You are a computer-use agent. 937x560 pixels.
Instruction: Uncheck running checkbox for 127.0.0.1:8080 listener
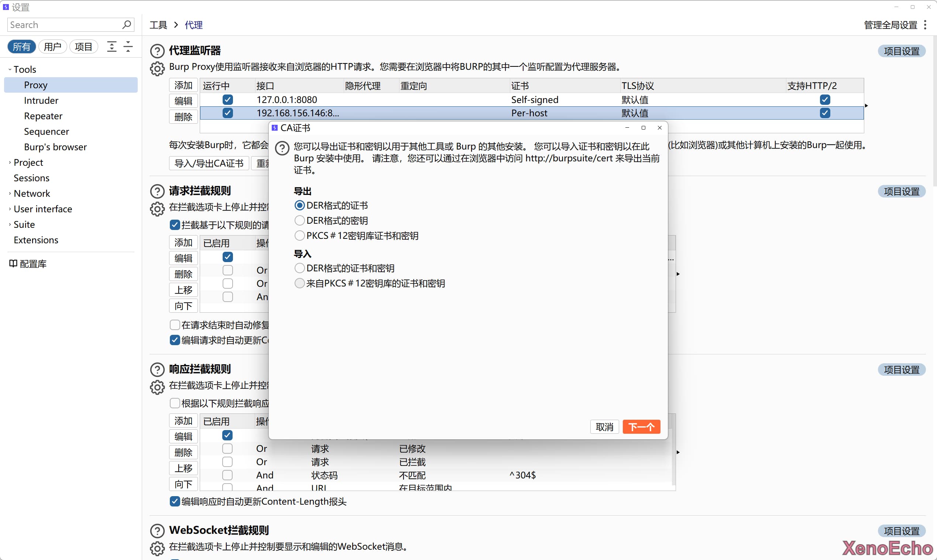[227, 100]
